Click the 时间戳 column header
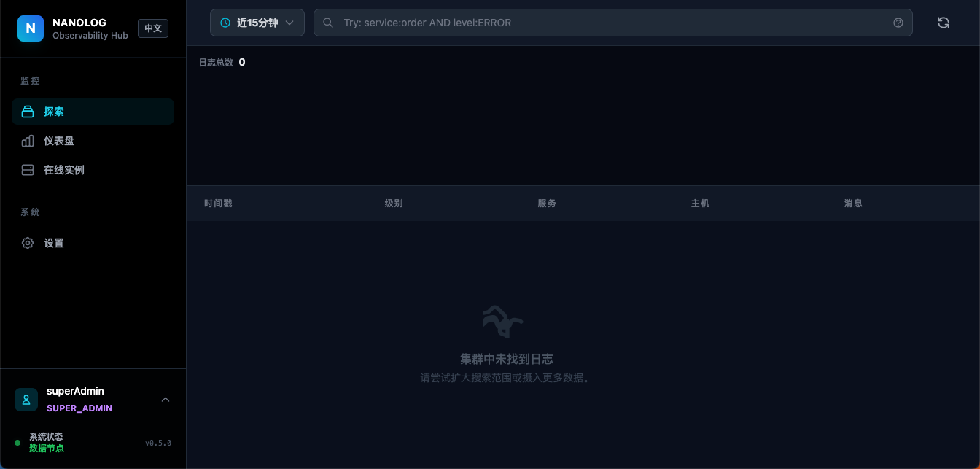This screenshot has height=469, width=980. [x=218, y=204]
